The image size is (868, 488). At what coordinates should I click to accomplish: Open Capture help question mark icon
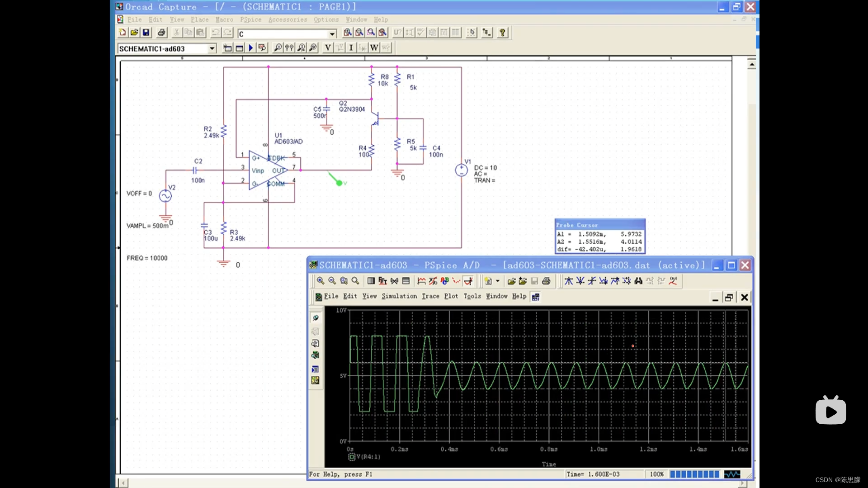coord(502,33)
